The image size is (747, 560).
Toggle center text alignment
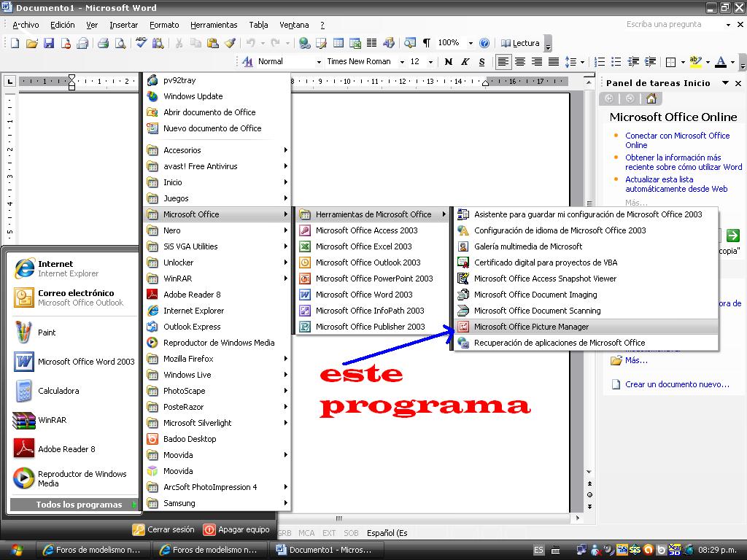point(519,61)
